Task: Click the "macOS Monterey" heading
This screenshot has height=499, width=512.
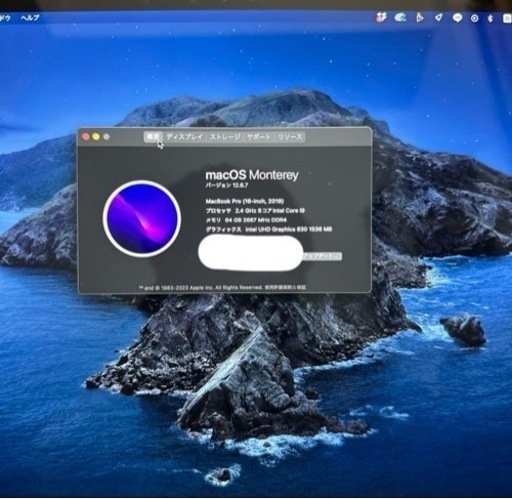Action: coord(252,175)
